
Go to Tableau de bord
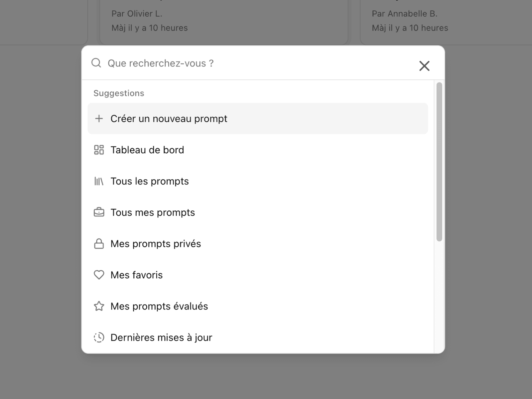147,150
